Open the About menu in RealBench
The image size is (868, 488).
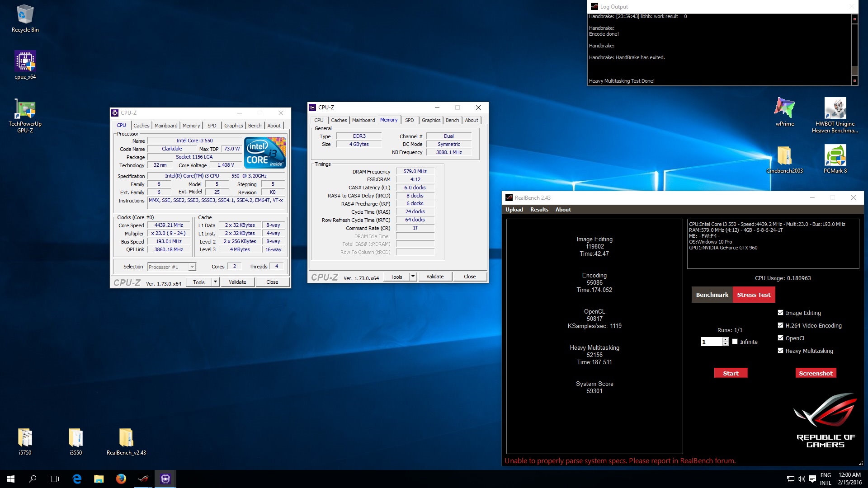[563, 210]
